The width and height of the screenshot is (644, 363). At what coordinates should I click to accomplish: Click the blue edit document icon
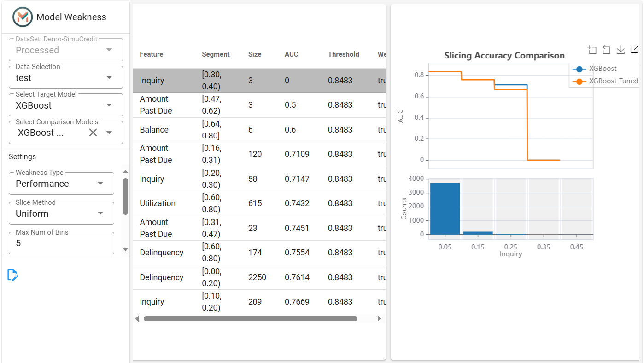tap(12, 275)
